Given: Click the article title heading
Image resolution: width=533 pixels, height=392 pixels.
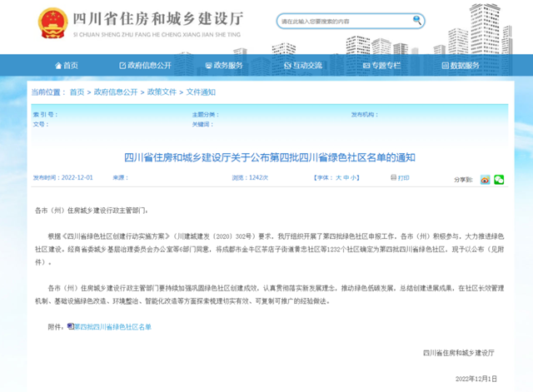Looking at the screenshot, I should click(x=270, y=157).
